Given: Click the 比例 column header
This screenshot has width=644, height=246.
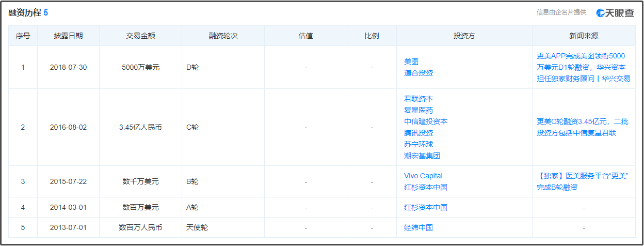Looking at the screenshot, I should [x=372, y=36].
